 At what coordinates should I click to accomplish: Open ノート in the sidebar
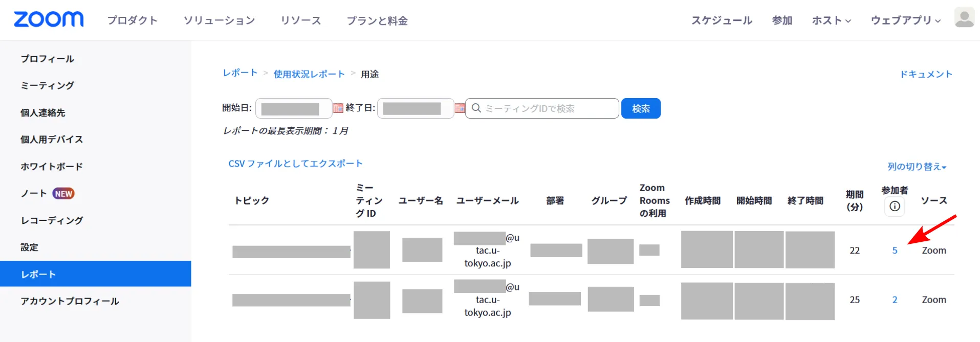tap(34, 193)
